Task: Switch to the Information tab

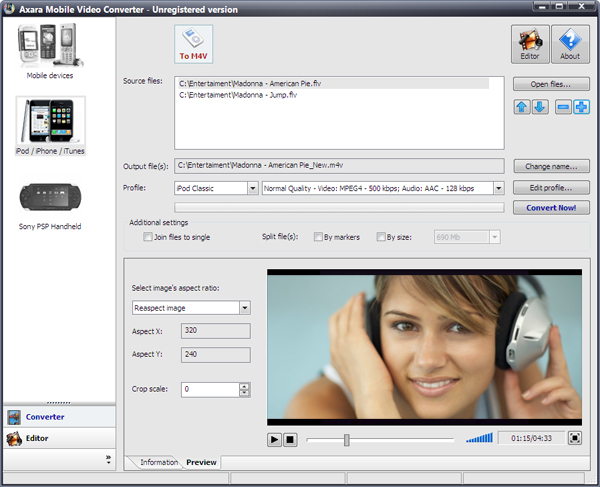Action: click(x=158, y=462)
